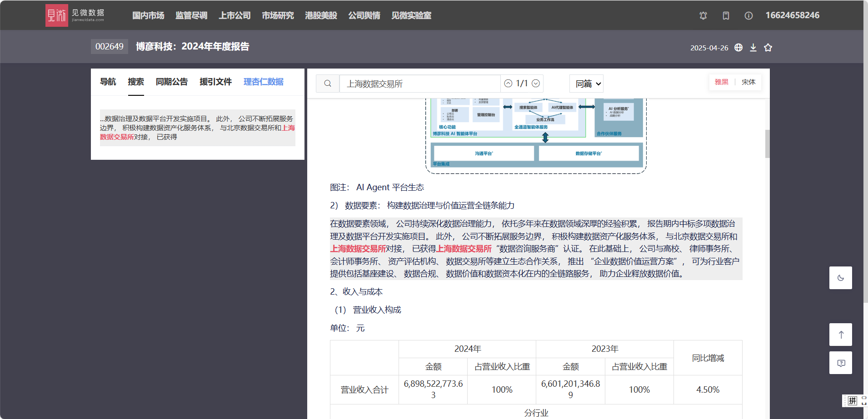Click table cell 6,601,201,346.89
The width and height of the screenshot is (868, 419).
coord(570,389)
